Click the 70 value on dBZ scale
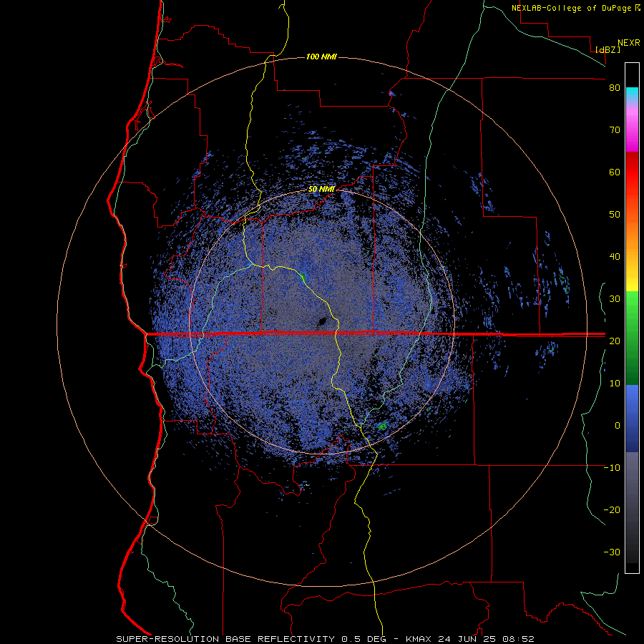The height and width of the screenshot is (644, 644). 615,130
